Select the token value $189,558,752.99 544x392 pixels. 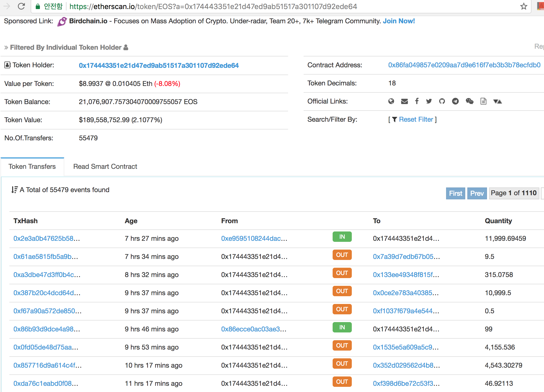[104, 120]
